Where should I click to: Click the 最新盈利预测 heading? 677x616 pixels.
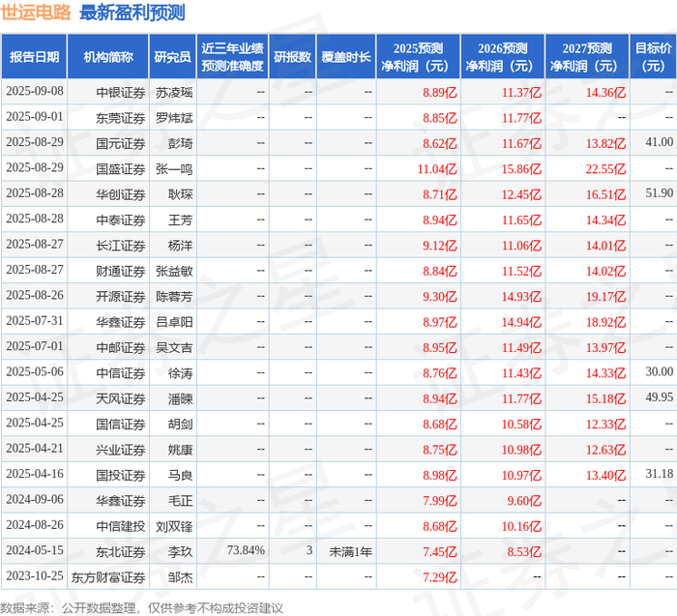coord(132,12)
